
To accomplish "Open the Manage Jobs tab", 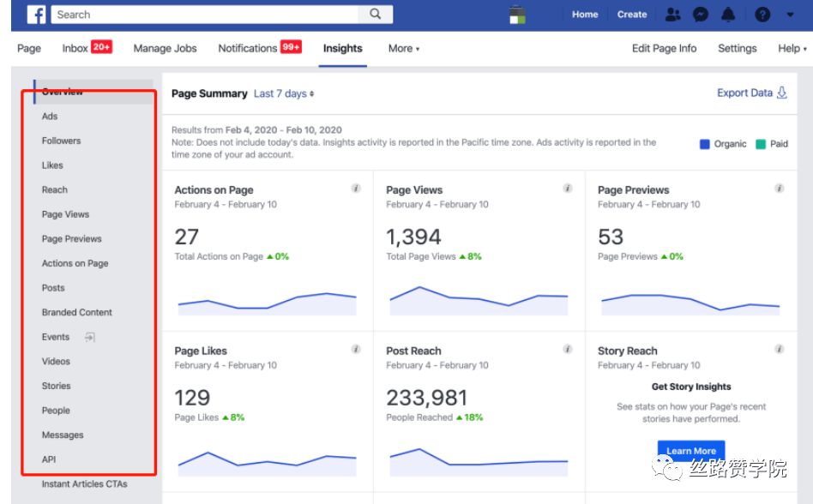I will [x=165, y=48].
